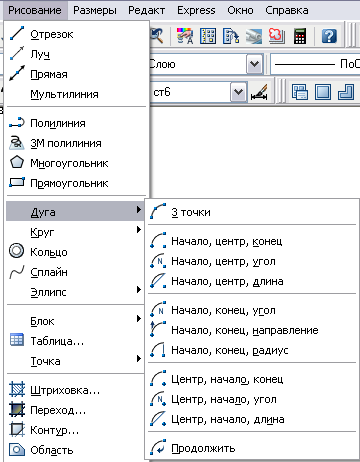Open the ст6 dimension style dropdown
The width and height of the screenshot is (360, 462).
pyautogui.click(x=239, y=92)
